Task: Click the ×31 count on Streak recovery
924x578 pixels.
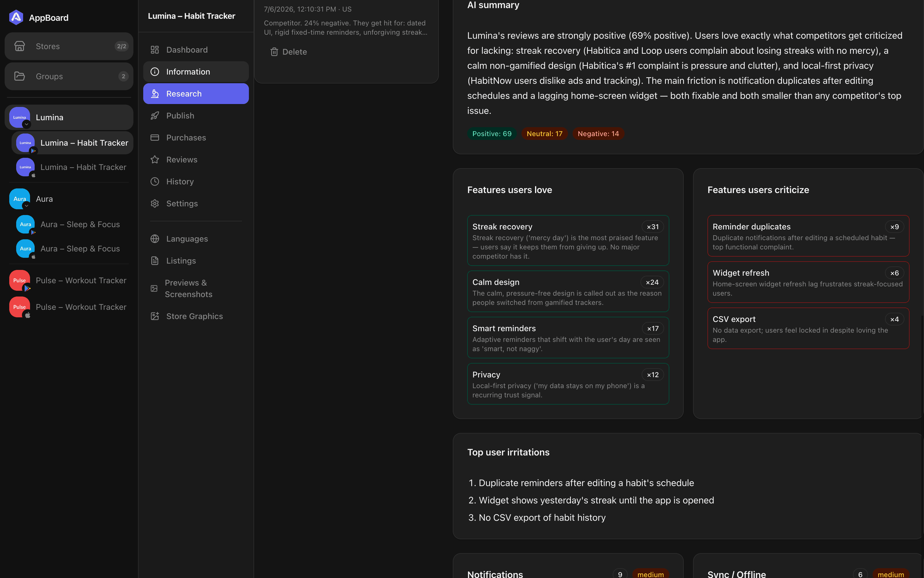Action: (653, 227)
